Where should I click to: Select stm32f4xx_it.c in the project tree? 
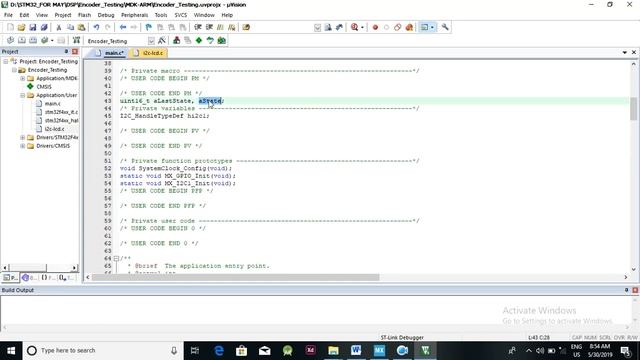click(61, 112)
